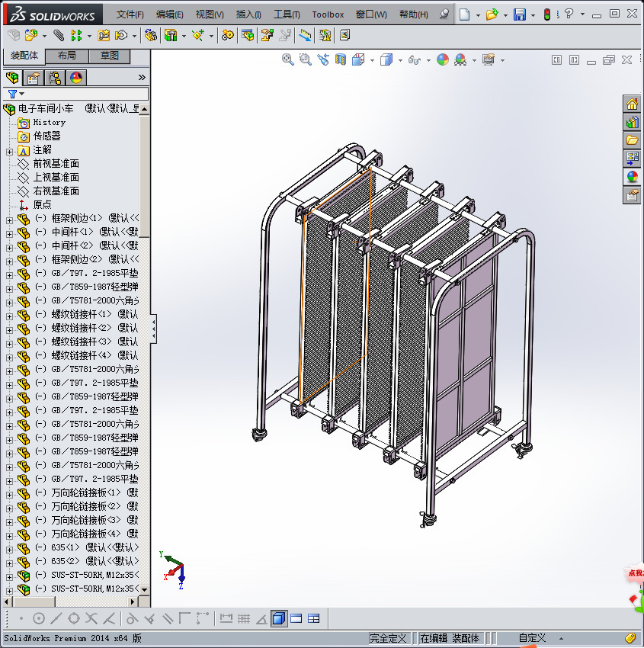Expand the 注解 annotations folder
644x648 pixels.
(9, 150)
